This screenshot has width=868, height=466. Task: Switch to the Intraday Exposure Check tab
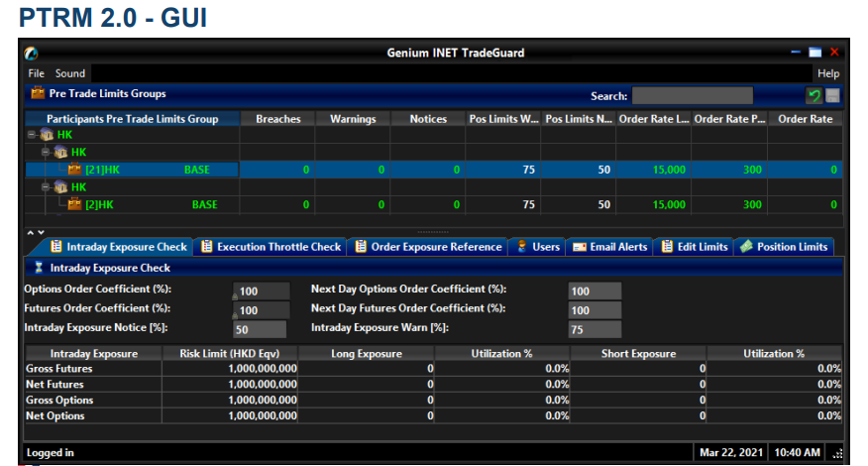[117, 247]
